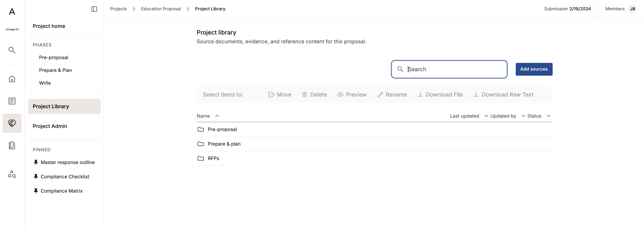Open the document list icon in left rail
The image size is (644, 230).
[12, 101]
